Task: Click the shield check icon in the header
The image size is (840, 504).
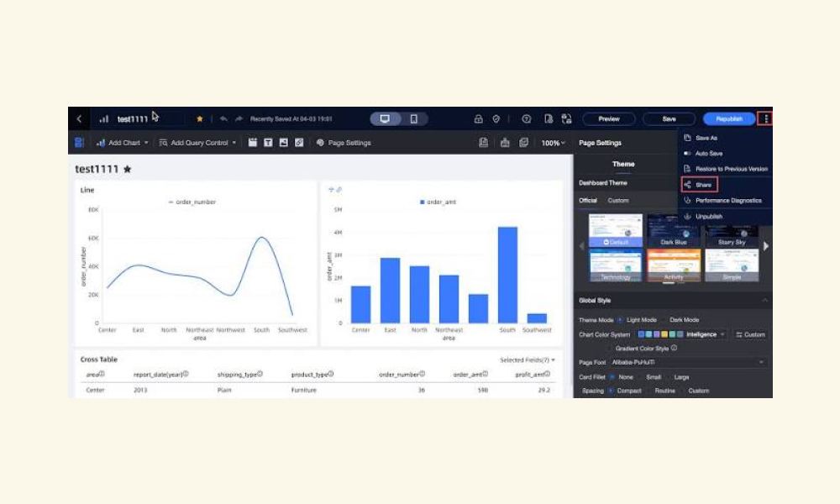Action: pos(496,119)
